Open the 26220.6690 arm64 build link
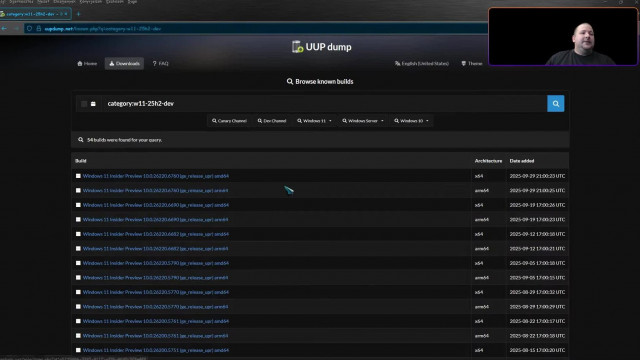The height and width of the screenshot is (360, 640). tap(155, 220)
